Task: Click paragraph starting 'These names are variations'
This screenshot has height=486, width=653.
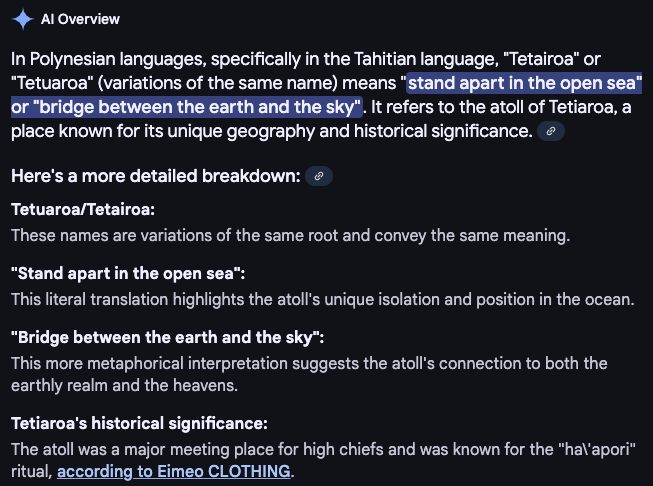Action: pyautogui.click(x=290, y=236)
